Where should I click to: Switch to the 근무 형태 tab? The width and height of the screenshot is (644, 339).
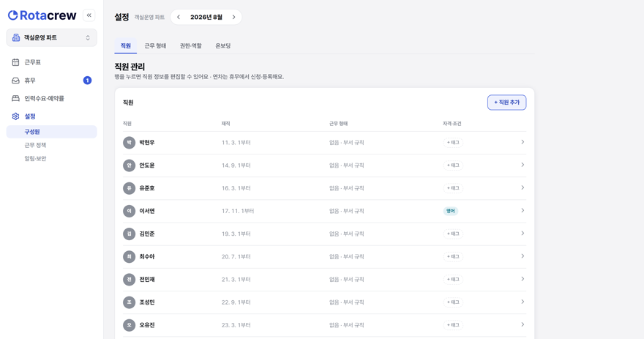coord(155,45)
